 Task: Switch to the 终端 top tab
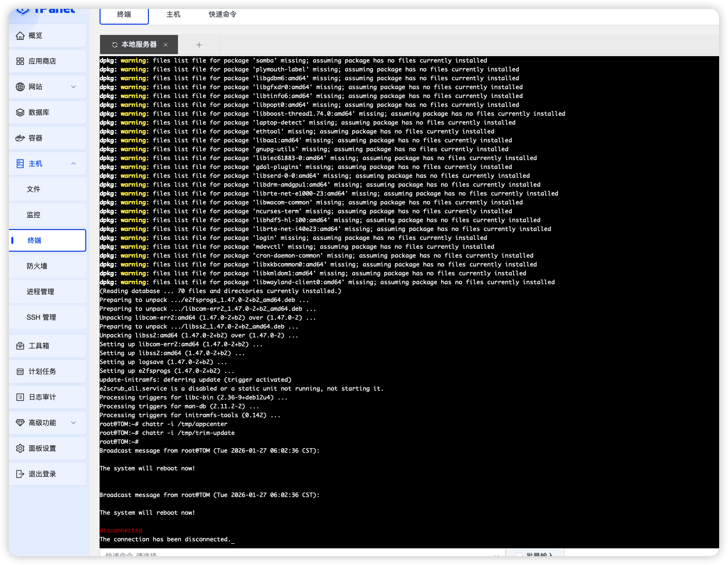[124, 15]
